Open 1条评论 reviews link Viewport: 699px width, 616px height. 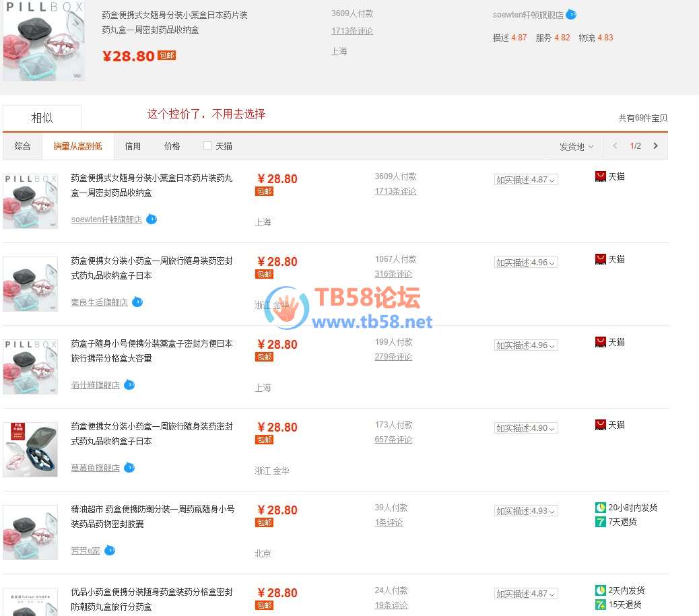(389, 522)
